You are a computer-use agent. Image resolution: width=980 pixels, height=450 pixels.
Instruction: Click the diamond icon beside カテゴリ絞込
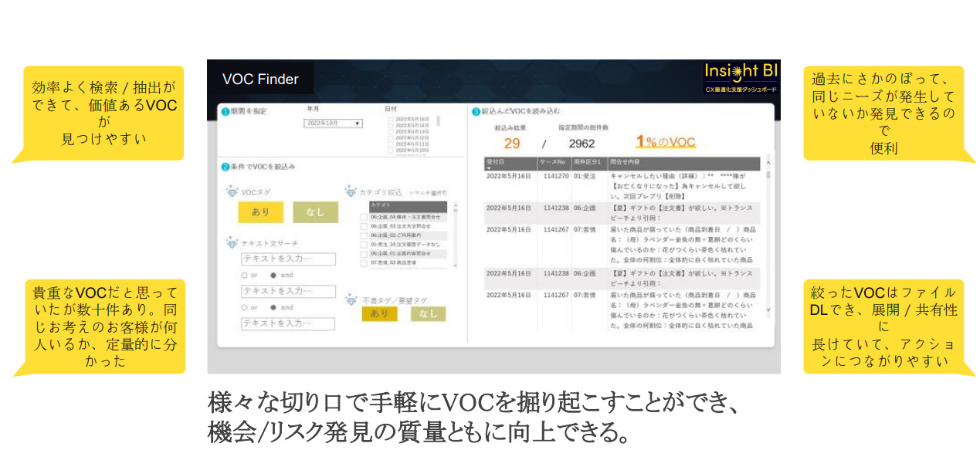351,191
